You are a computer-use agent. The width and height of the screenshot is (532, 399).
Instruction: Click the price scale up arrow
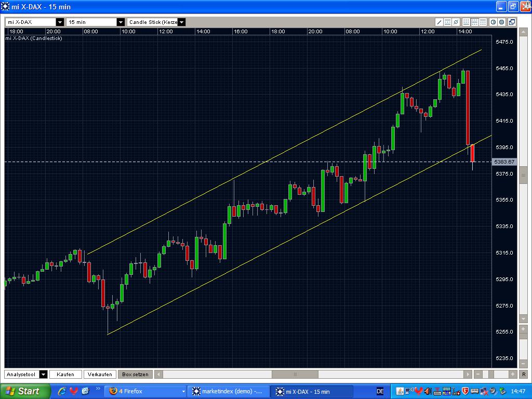tap(523, 32)
